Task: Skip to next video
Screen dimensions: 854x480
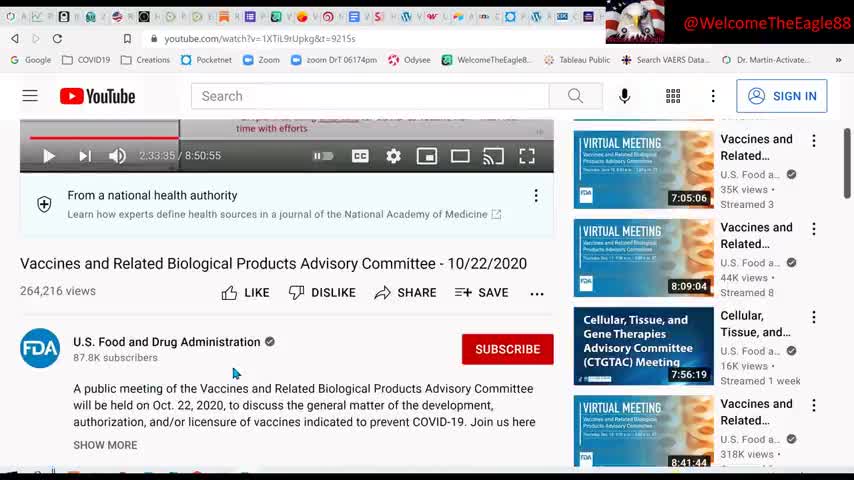Action: coord(84,156)
